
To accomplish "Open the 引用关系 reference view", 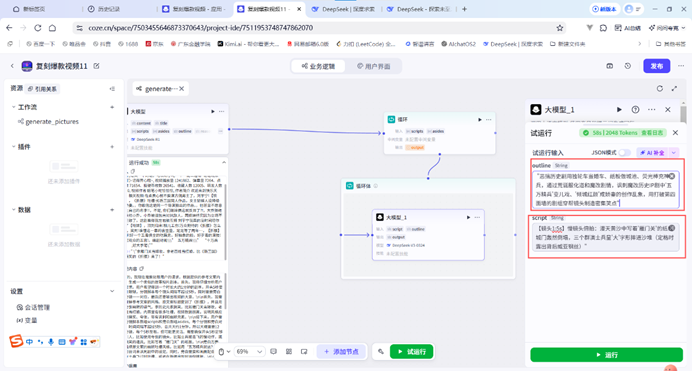I will (x=42, y=89).
